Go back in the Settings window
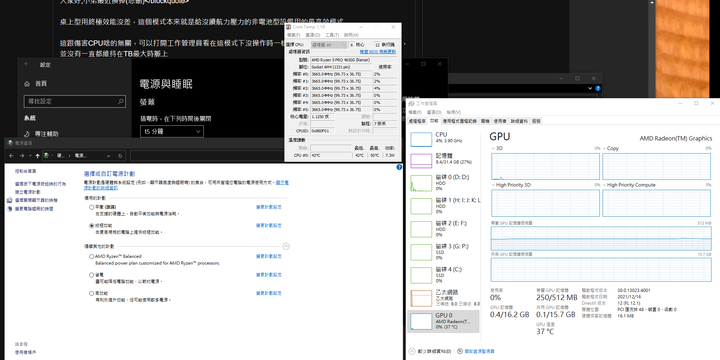The height and width of the screenshot is (360, 720). pos(27,65)
